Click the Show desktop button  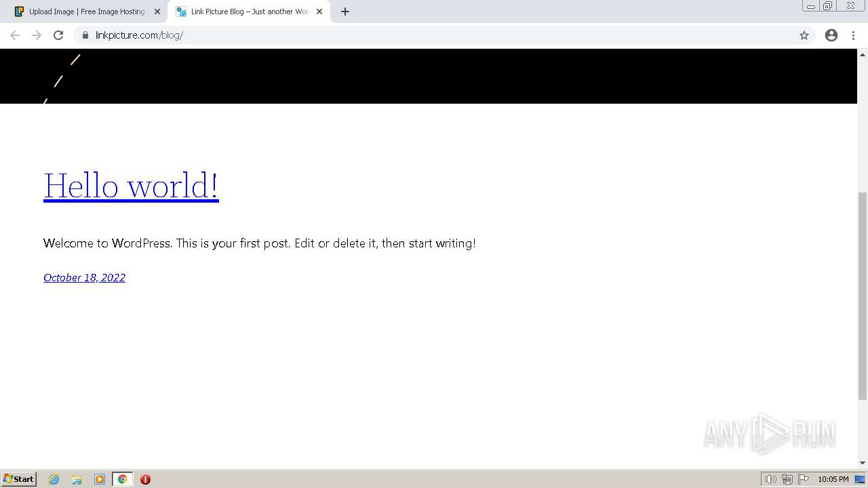pyautogui.click(x=860, y=479)
